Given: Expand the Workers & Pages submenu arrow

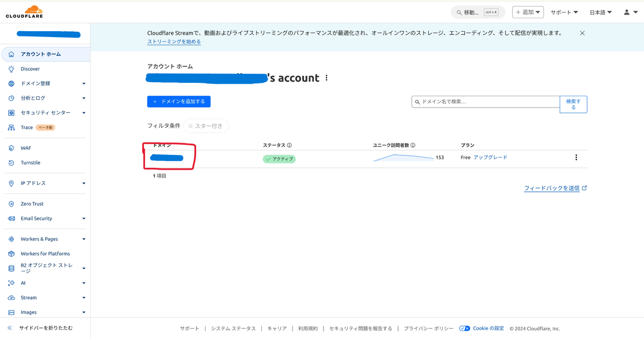Looking at the screenshot, I should pos(84,239).
